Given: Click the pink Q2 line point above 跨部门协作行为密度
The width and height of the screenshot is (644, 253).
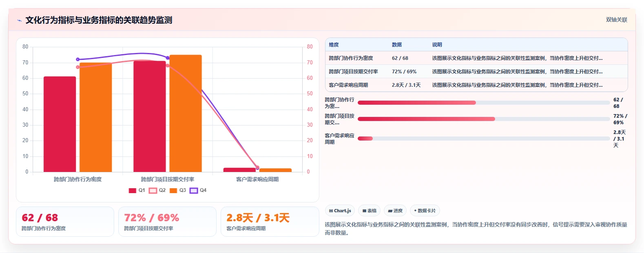Looking at the screenshot, I should (78, 67).
